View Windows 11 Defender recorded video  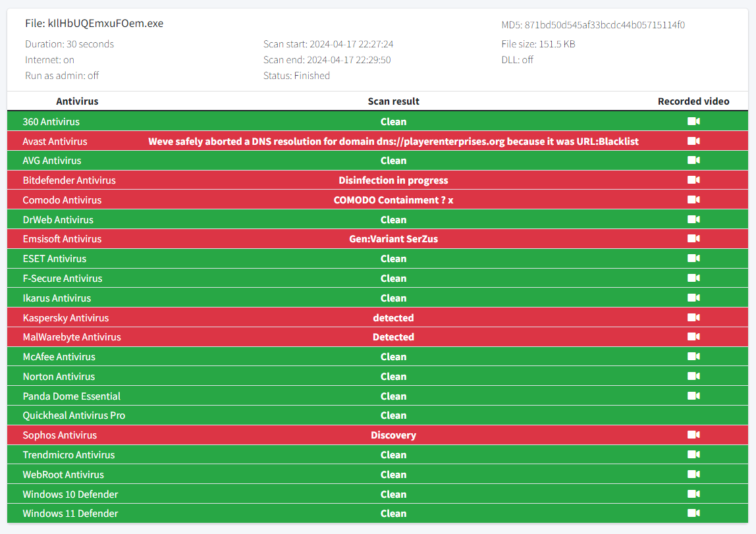(693, 514)
